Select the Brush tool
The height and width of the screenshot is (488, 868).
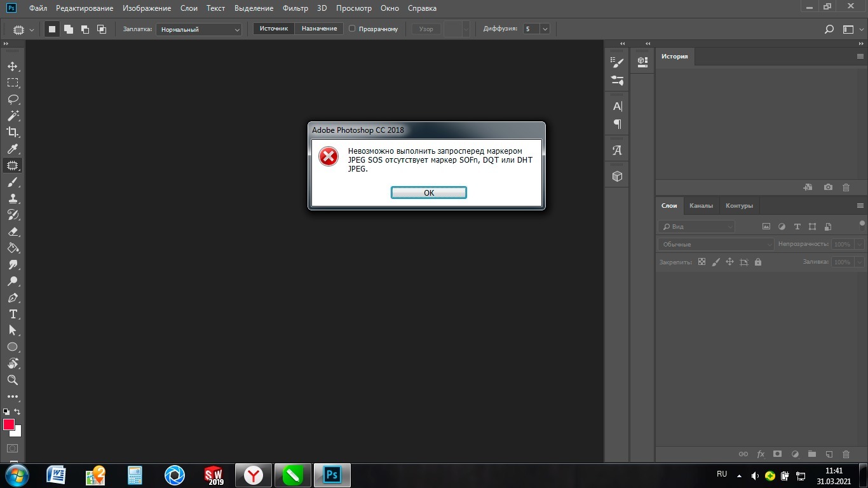tap(13, 182)
